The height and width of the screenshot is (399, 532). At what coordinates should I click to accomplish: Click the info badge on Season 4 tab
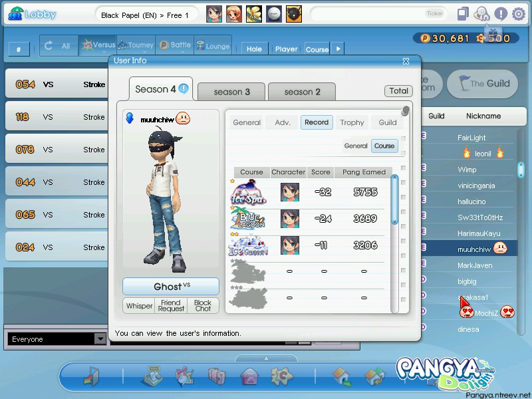tap(184, 89)
